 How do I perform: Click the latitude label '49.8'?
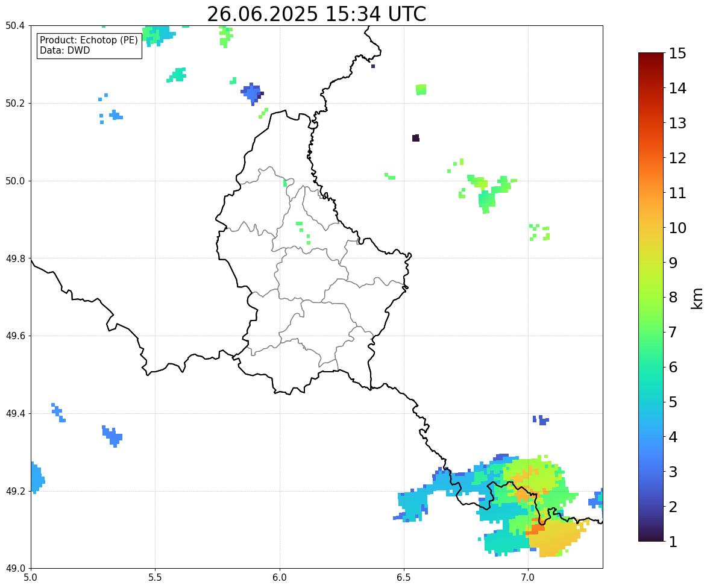tap(15, 258)
